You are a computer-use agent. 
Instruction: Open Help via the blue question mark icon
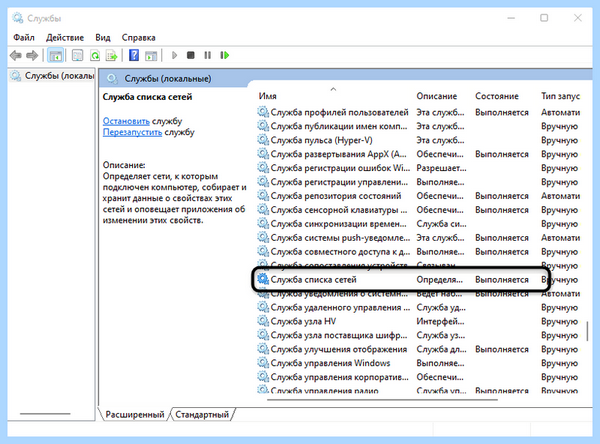coord(134,55)
